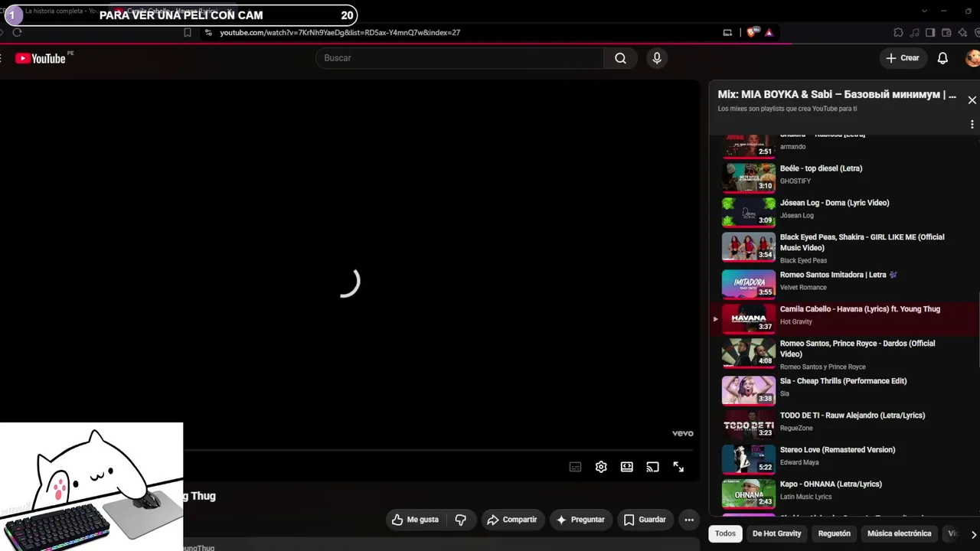Open the Leo AI sparkle icon
This screenshot has height=551, width=980.
tap(962, 33)
